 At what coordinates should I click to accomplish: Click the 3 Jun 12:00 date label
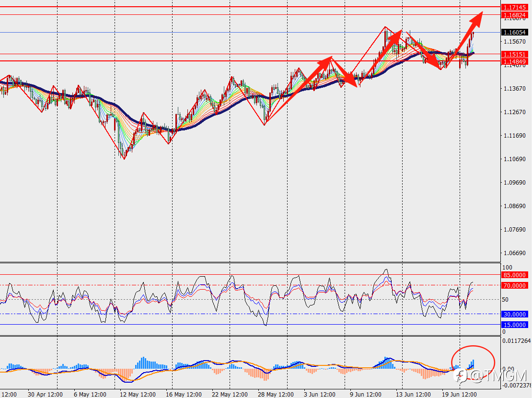(320, 394)
